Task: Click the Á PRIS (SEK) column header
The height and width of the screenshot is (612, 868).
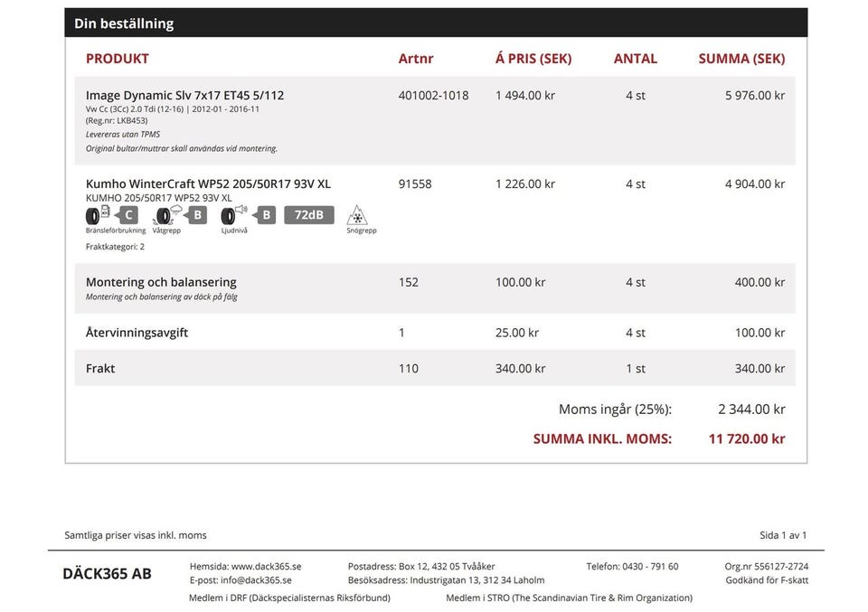Action: [x=533, y=59]
